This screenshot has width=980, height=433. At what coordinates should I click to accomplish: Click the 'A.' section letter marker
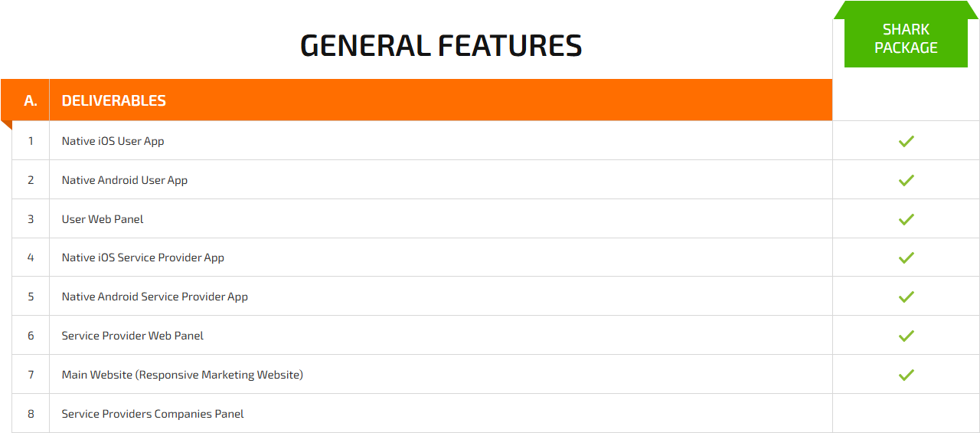(x=31, y=100)
